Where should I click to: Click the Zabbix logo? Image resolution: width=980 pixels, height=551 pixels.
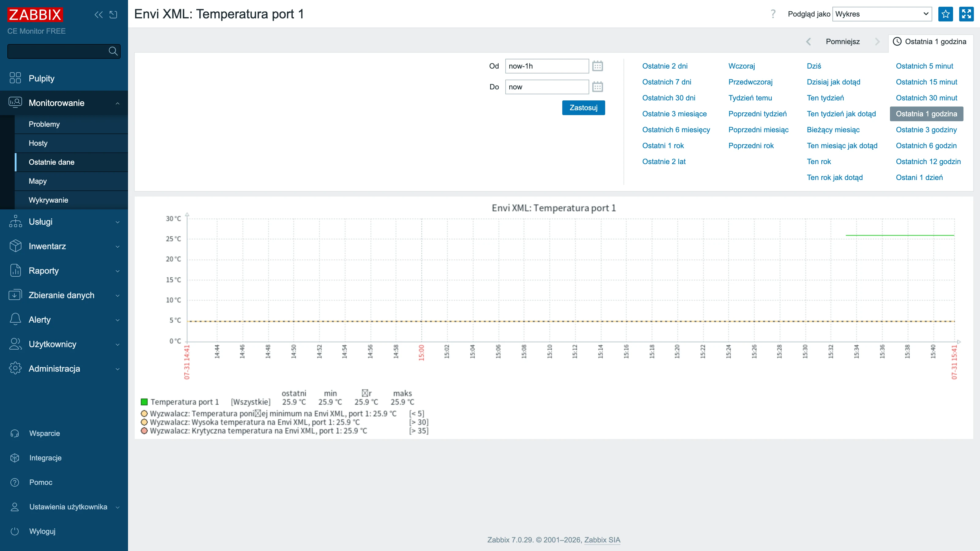[x=35, y=15]
